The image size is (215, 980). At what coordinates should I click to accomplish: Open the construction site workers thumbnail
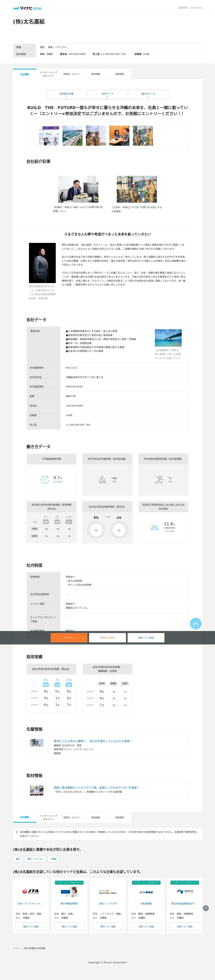[x=143, y=136]
